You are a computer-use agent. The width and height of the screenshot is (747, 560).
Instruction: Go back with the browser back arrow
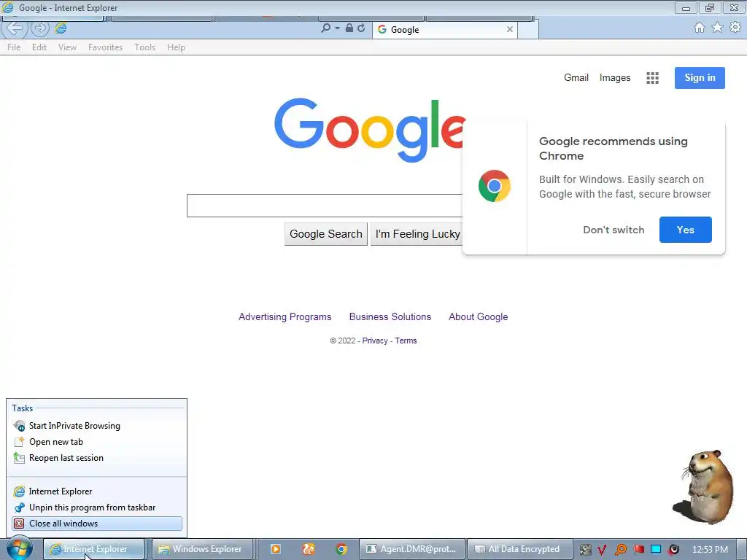[x=14, y=28]
